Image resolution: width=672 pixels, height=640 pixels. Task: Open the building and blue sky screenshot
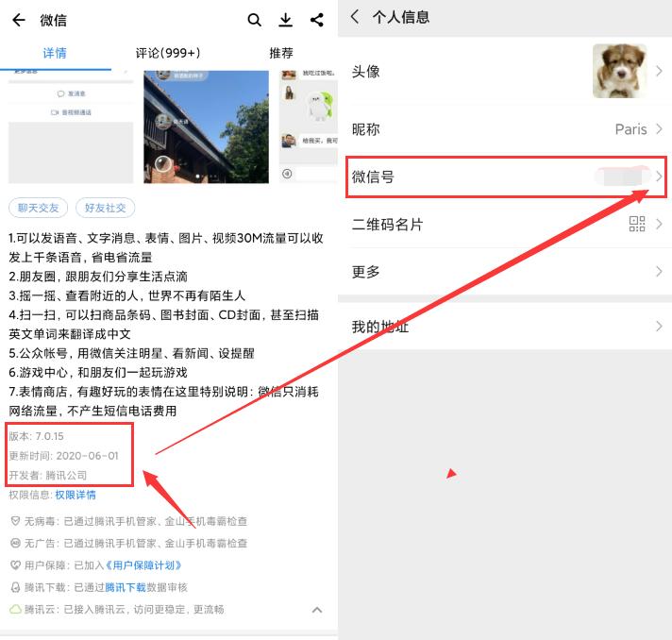tap(206, 126)
